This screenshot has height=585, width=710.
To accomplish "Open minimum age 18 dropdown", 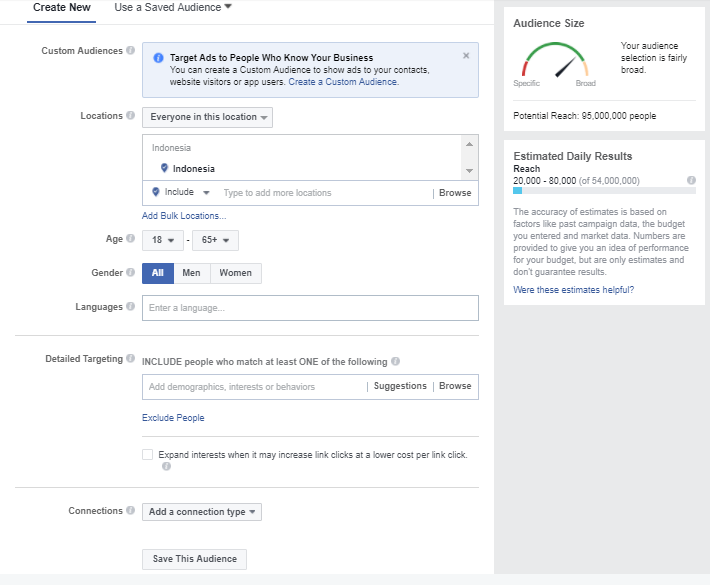I will [x=163, y=240].
